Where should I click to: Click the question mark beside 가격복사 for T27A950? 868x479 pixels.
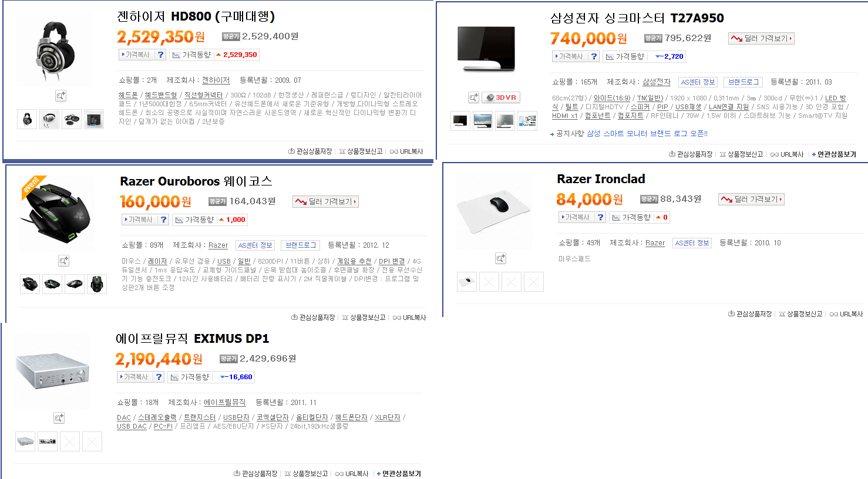pyautogui.click(x=594, y=56)
